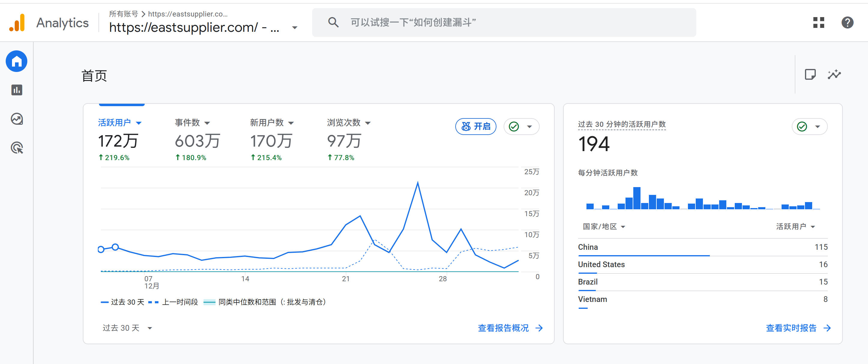
Task: Open the Explore sidebar icon
Action: (17, 119)
